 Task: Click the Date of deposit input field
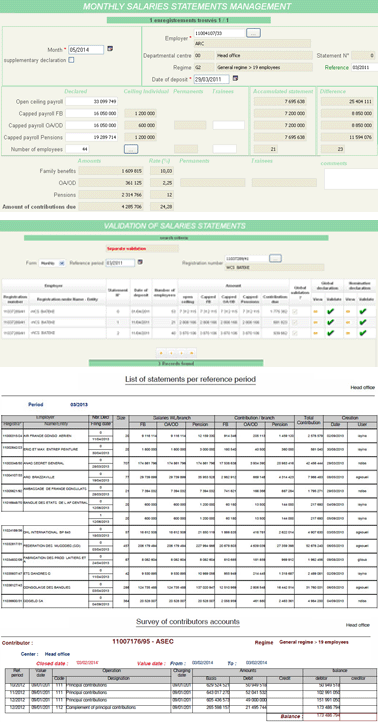click(212, 79)
